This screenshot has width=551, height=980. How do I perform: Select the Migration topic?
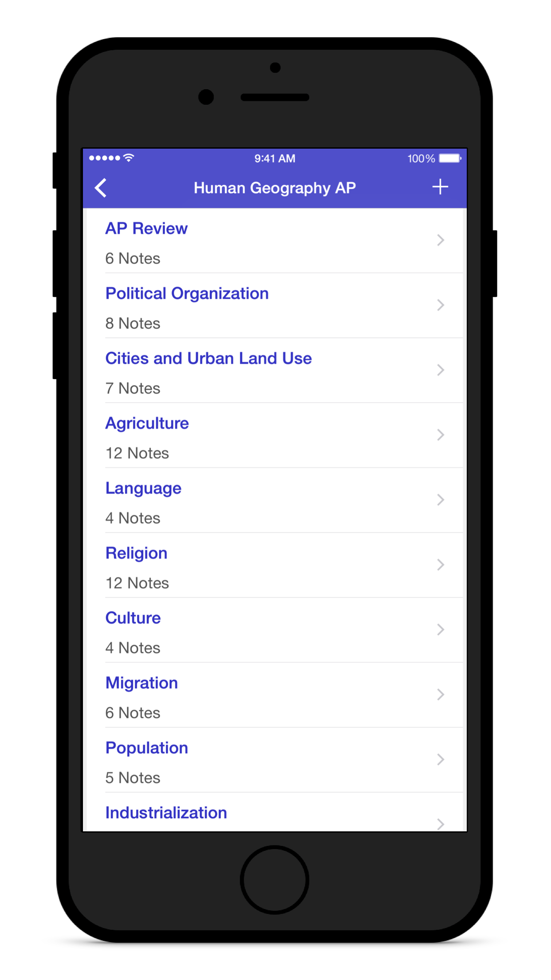click(142, 683)
